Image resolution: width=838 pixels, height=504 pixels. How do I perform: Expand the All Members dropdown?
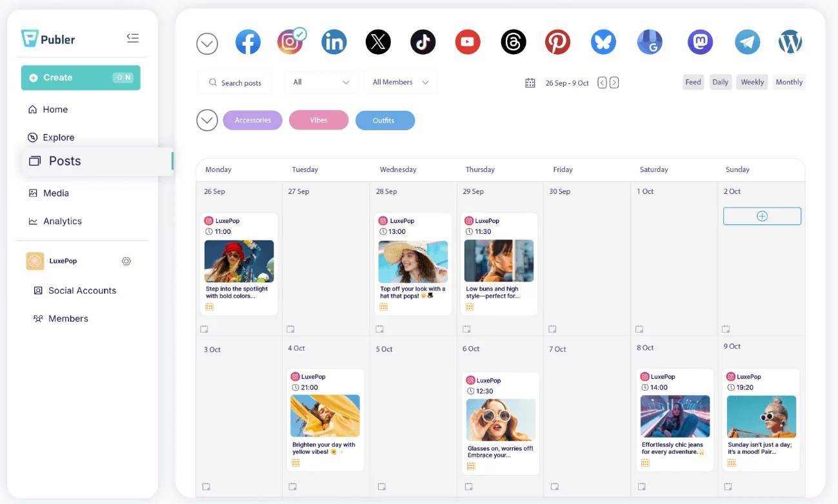400,82
